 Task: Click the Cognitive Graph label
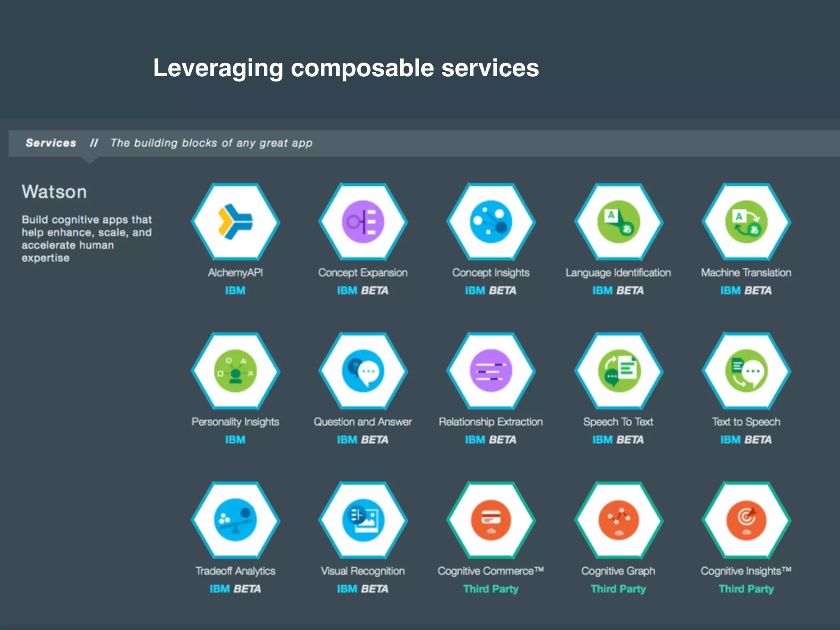[x=619, y=571]
